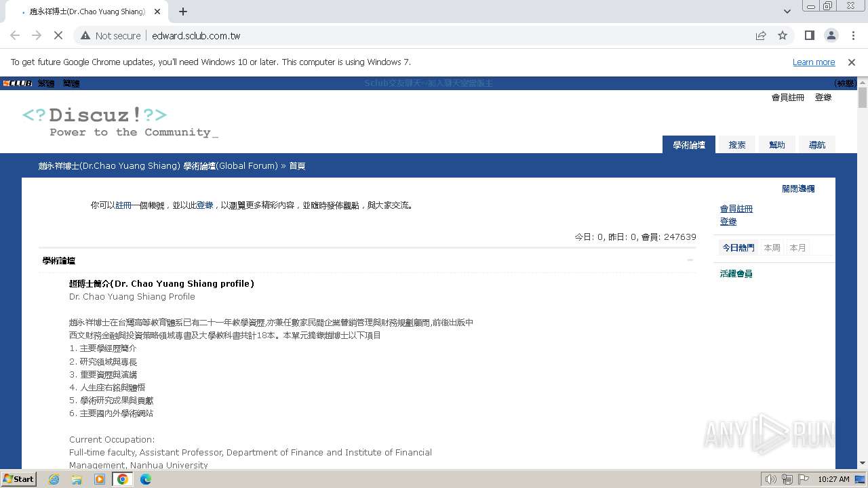The image size is (868, 488).
Task: Select the 本月 sidebar tab
Action: click(x=797, y=248)
